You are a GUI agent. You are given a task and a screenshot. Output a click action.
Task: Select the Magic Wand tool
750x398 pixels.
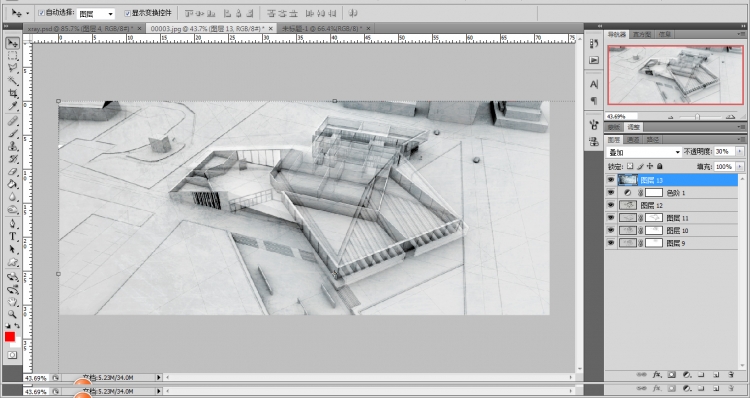coord(12,81)
